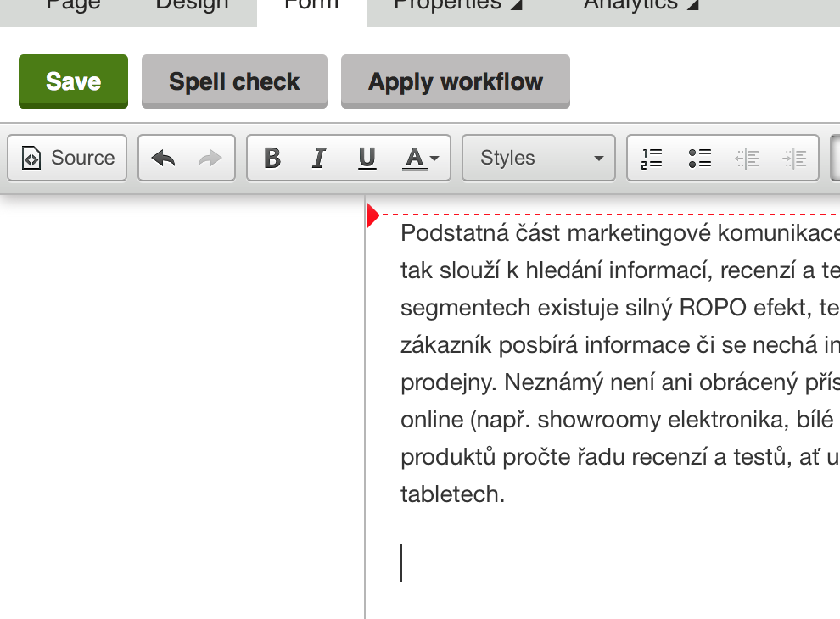This screenshot has height=619, width=840.
Task: Toggle bold formatting
Action: (272, 158)
